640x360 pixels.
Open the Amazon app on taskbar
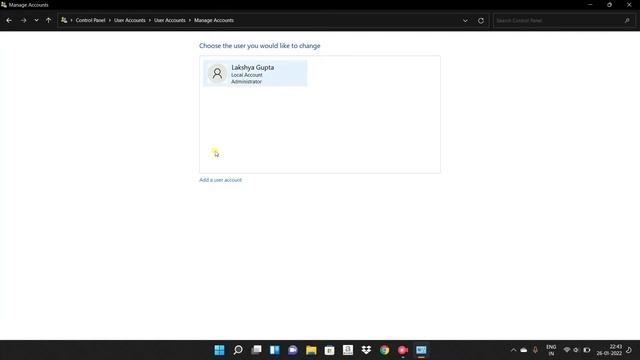(348, 350)
